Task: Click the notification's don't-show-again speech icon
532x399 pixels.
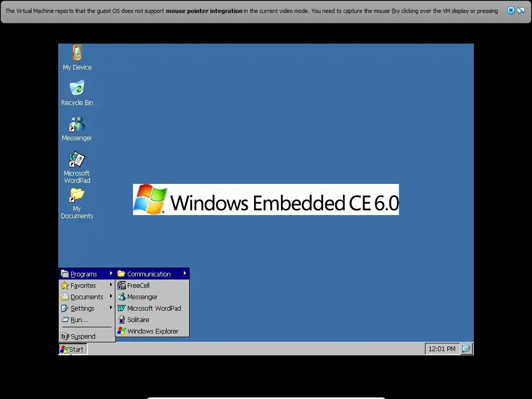Action: [x=521, y=10]
